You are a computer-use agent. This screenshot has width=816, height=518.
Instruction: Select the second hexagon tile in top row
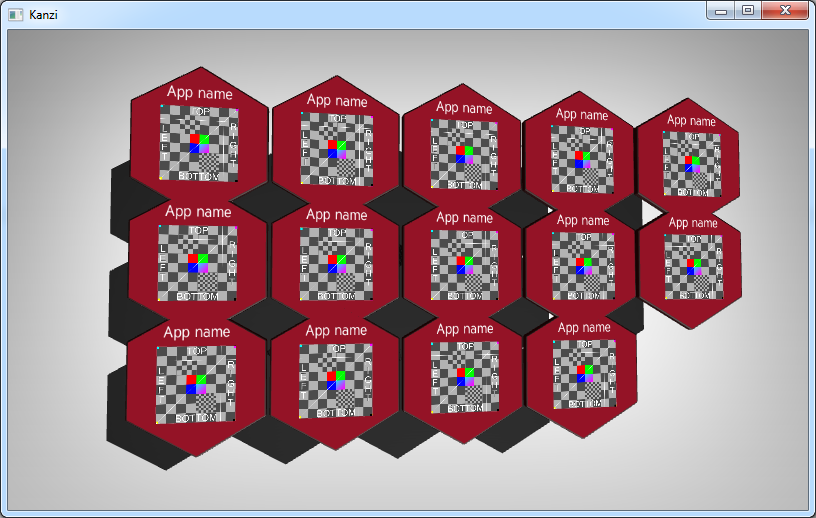click(336, 145)
